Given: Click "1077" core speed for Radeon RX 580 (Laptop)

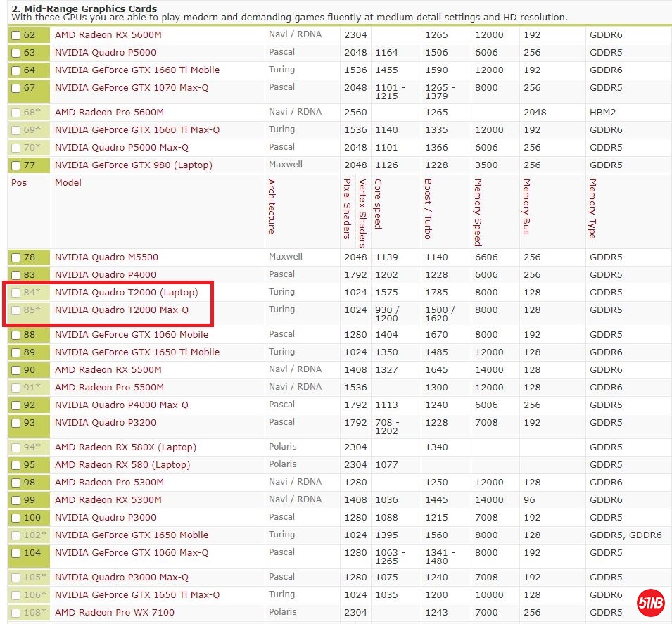Looking at the screenshot, I should coord(386,465).
